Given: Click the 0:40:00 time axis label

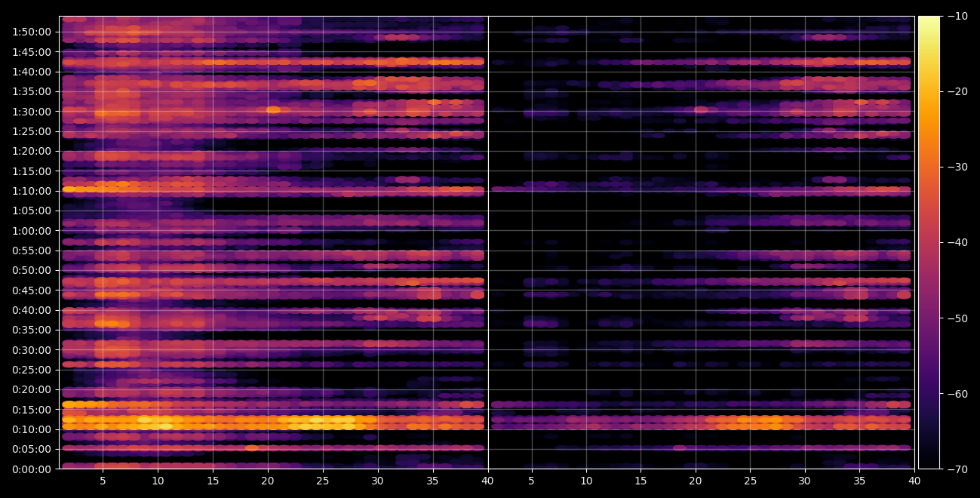Looking at the screenshot, I should pyautogui.click(x=32, y=310).
